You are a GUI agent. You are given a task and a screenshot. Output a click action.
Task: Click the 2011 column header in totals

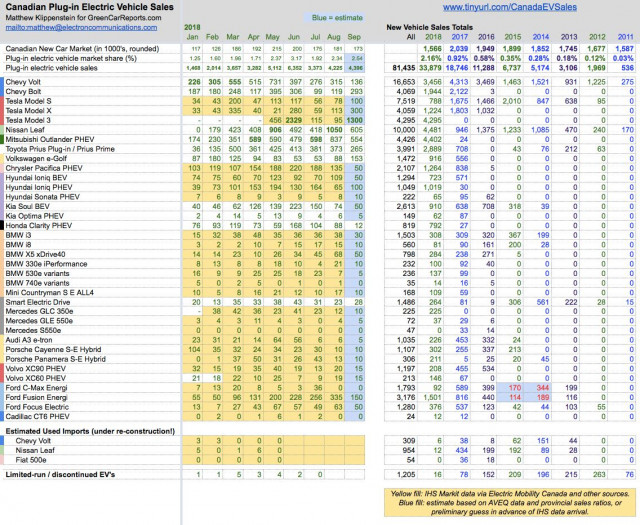[x=625, y=37]
